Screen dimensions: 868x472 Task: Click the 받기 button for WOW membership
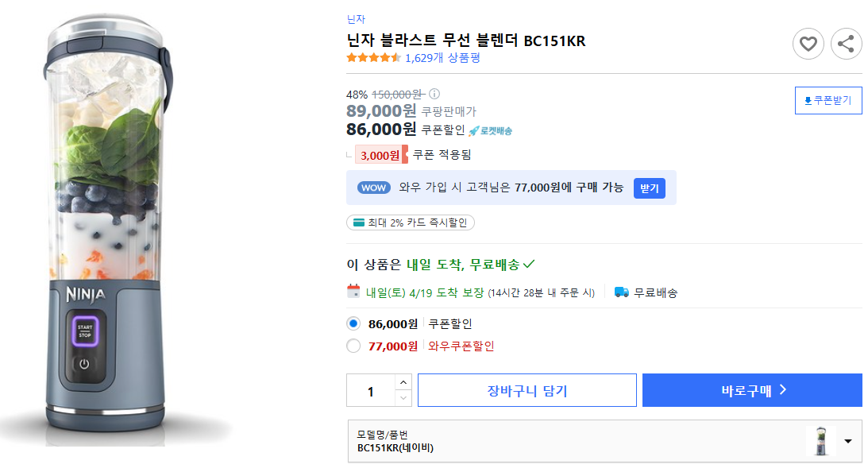coord(649,188)
